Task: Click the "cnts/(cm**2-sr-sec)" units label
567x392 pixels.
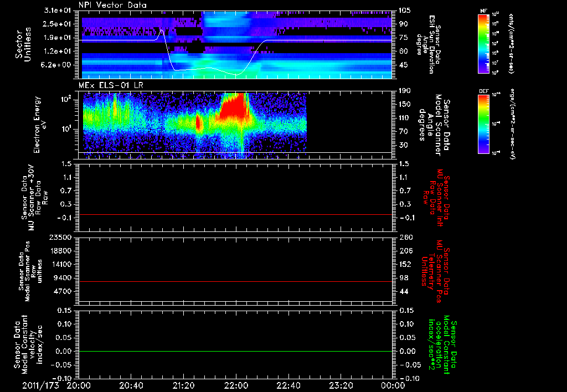Action: (511, 44)
